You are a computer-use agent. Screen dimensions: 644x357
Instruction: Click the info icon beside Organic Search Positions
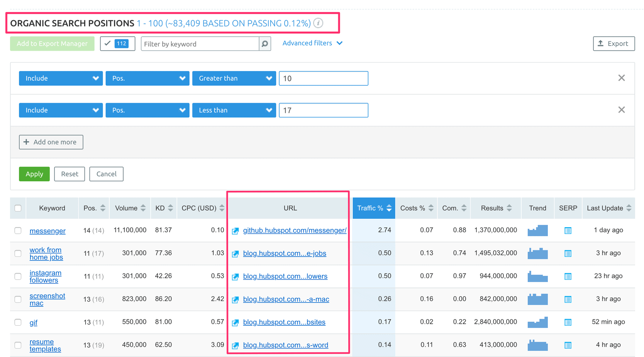[x=318, y=23]
